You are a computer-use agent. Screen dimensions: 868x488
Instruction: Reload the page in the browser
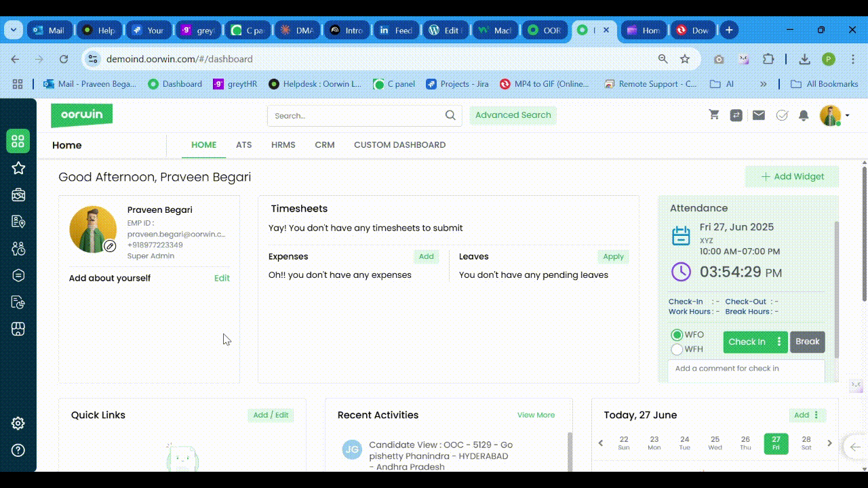coord(64,59)
